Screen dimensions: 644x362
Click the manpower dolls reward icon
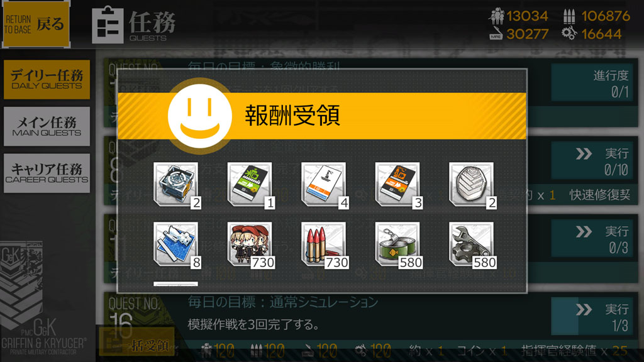[251, 246]
